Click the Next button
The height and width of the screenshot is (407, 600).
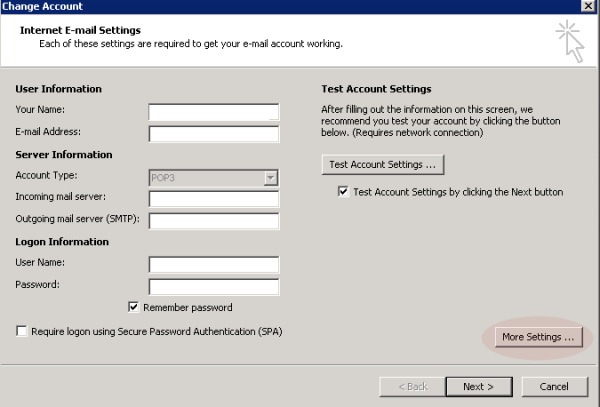click(479, 387)
